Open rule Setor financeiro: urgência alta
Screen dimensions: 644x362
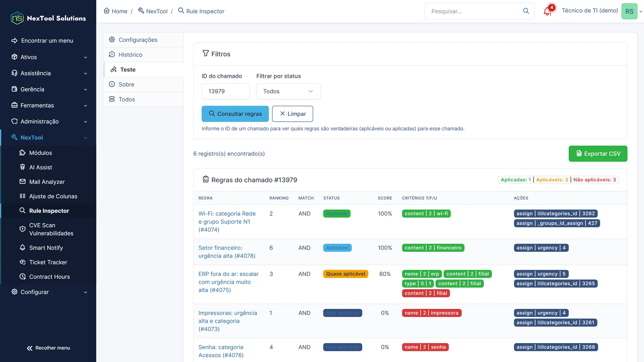(x=227, y=252)
